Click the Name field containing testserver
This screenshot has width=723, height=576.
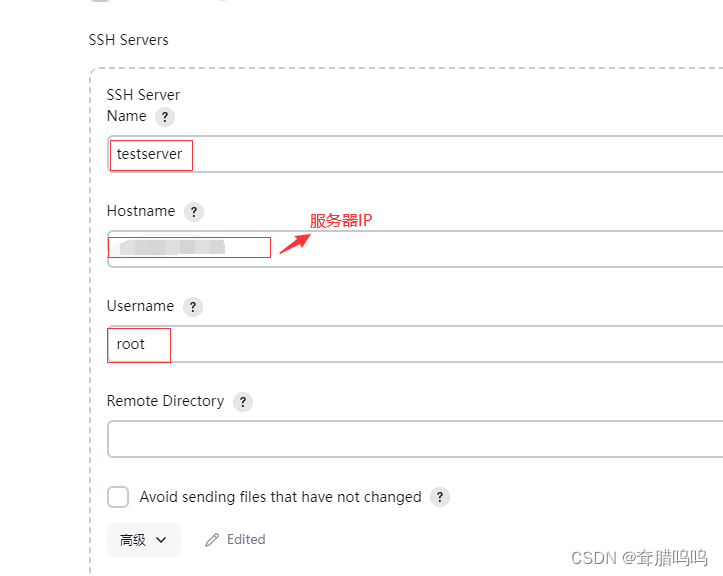coord(400,155)
